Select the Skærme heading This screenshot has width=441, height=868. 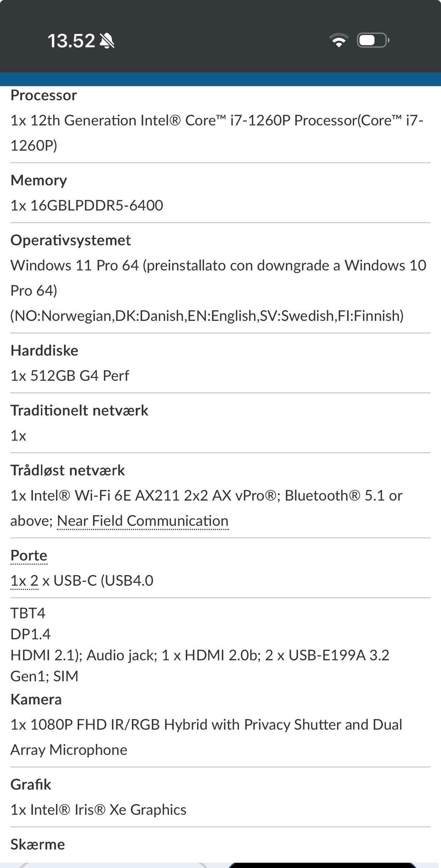(x=38, y=844)
